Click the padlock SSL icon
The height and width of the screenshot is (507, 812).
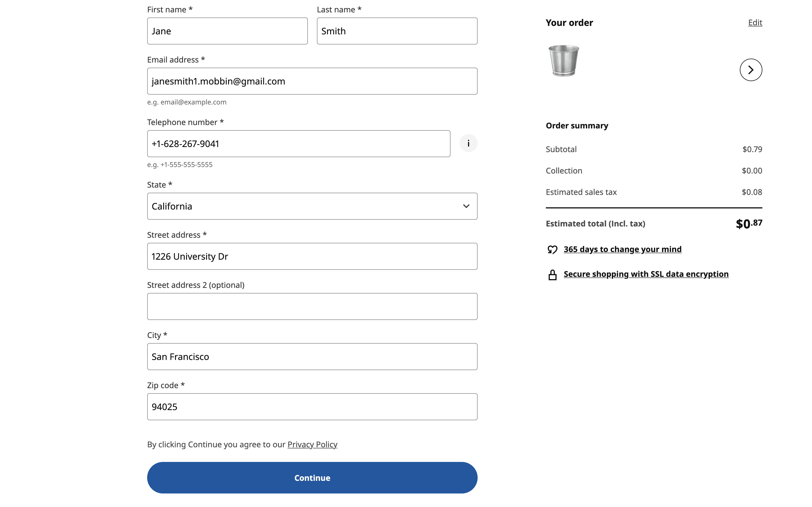click(552, 275)
